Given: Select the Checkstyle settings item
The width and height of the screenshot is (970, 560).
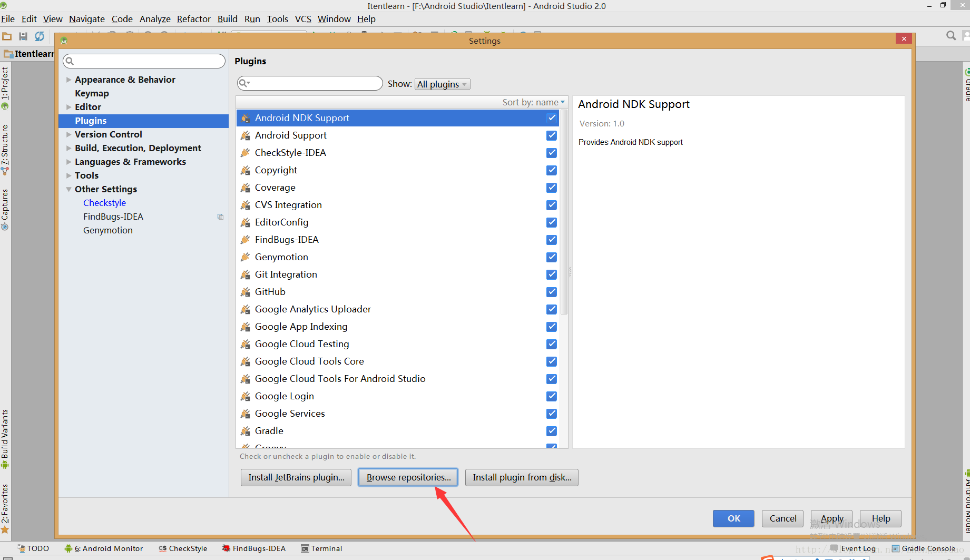Looking at the screenshot, I should 104,203.
